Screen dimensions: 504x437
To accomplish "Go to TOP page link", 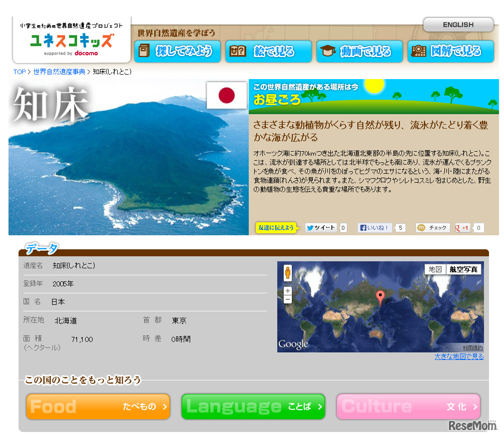I will click(19, 72).
